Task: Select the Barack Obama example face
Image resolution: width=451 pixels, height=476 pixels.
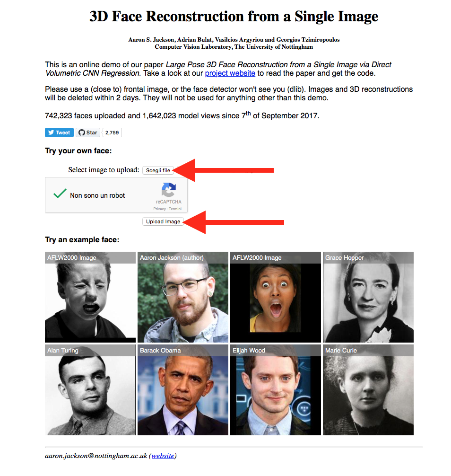Action: 183,390
